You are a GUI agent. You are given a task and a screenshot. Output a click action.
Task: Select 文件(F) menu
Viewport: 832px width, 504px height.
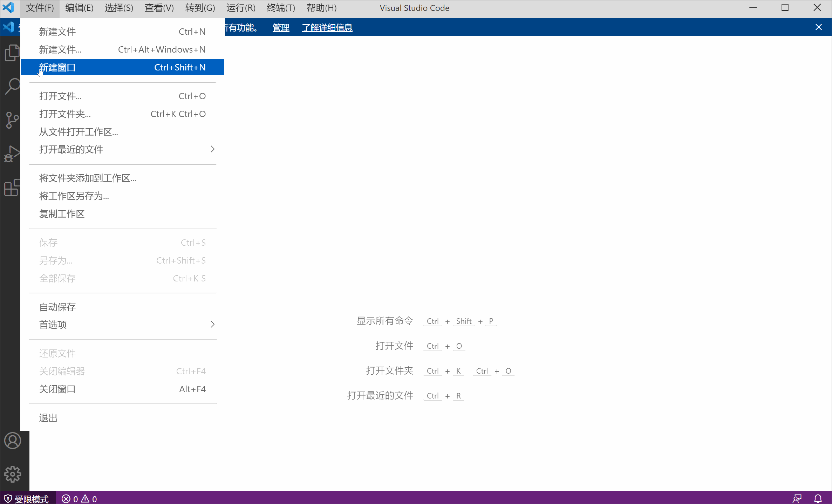coord(40,8)
